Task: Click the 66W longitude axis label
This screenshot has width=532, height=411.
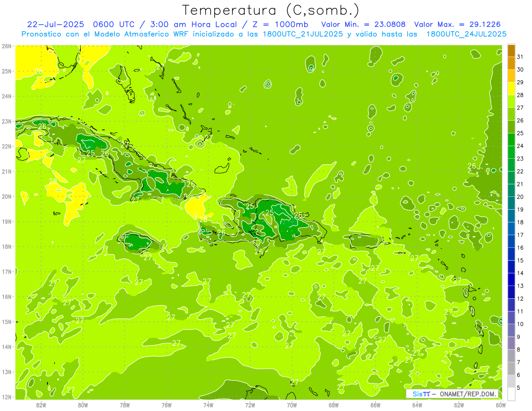Action: click(x=376, y=405)
